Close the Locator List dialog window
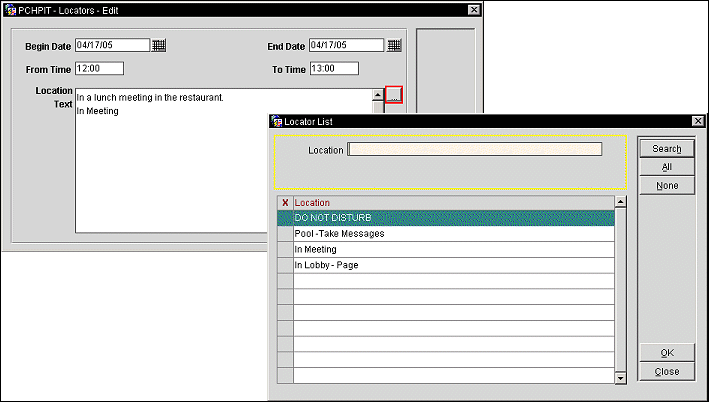This screenshot has height=402, width=709. [x=697, y=121]
